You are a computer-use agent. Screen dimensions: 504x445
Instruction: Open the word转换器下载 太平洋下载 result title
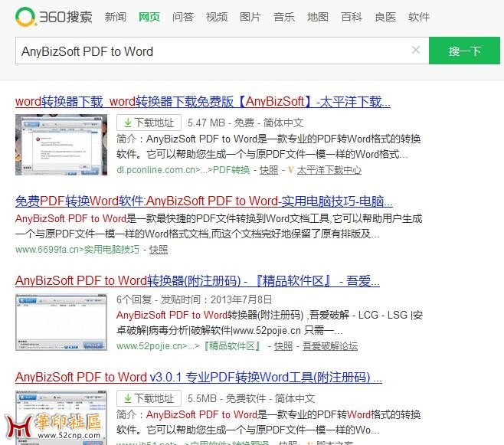pyautogui.click(x=203, y=102)
